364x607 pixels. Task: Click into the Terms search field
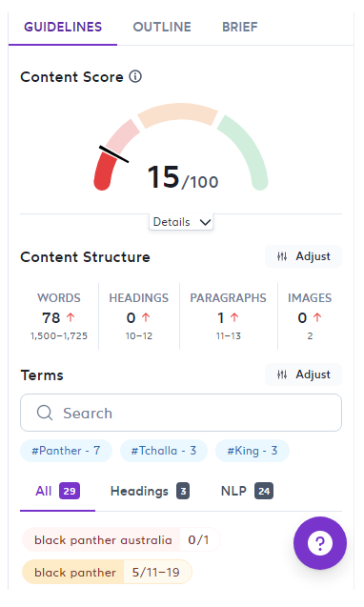coord(181,413)
